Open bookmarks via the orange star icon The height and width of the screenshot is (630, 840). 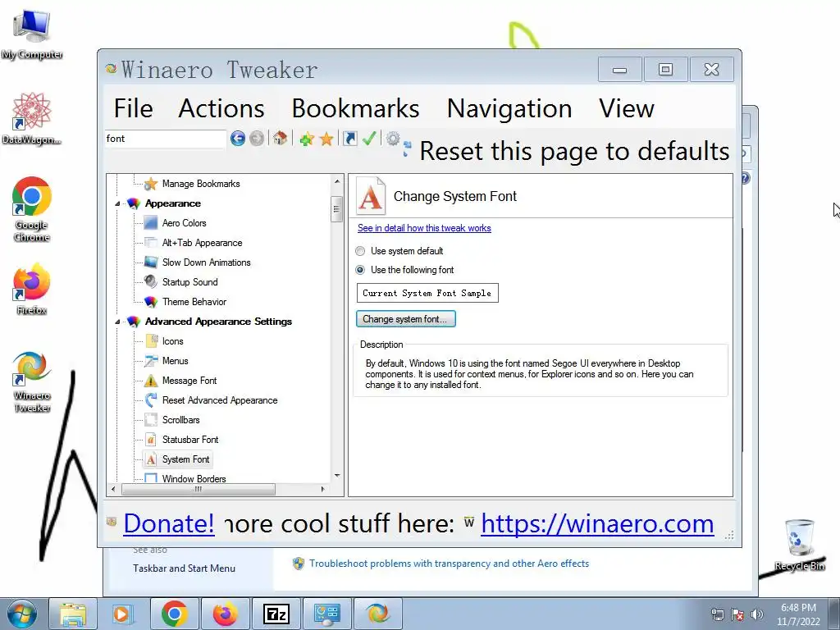click(x=326, y=139)
